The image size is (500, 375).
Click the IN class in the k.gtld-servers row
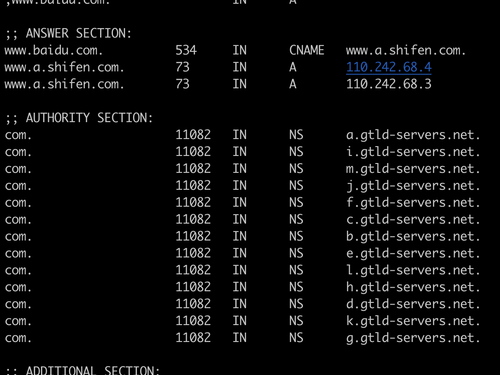240,321
